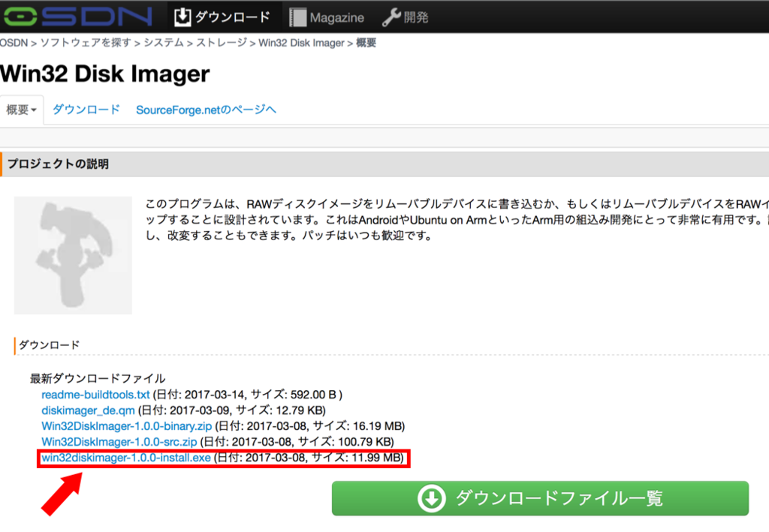Image resolution: width=769 pixels, height=532 pixels.
Task: Open ソフトウェアを探す breadcrumb link
Action: pyautogui.click(x=86, y=43)
